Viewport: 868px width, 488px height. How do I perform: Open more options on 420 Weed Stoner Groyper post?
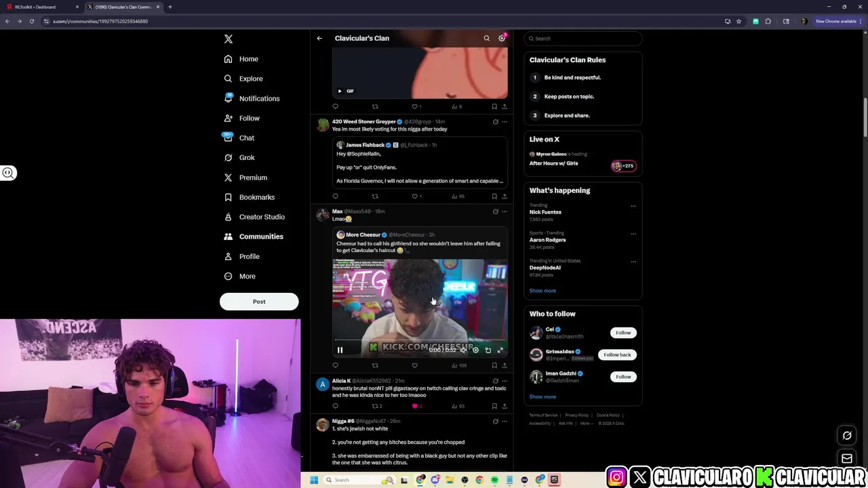pos(504,122)
